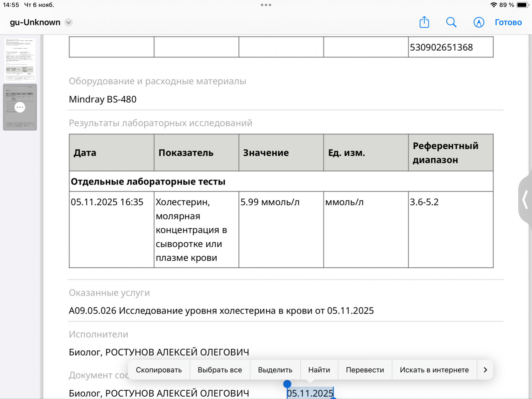The image size is (532, 399).
Task: Tap the Wi-Fi icon in status bar
Action: coord(493,5)
